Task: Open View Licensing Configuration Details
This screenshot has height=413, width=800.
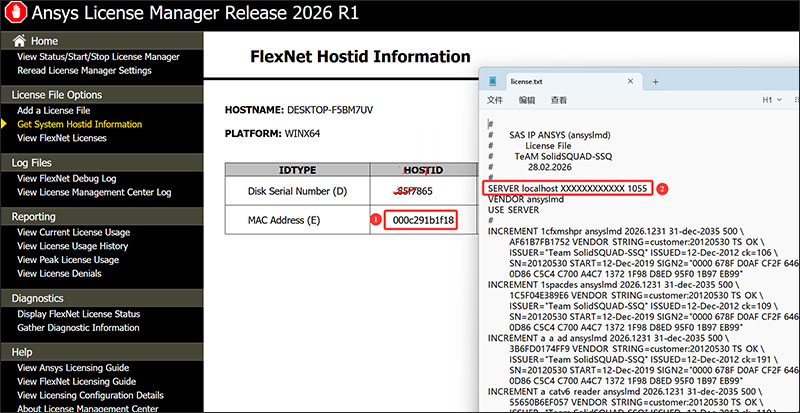Action: (90, 396)
